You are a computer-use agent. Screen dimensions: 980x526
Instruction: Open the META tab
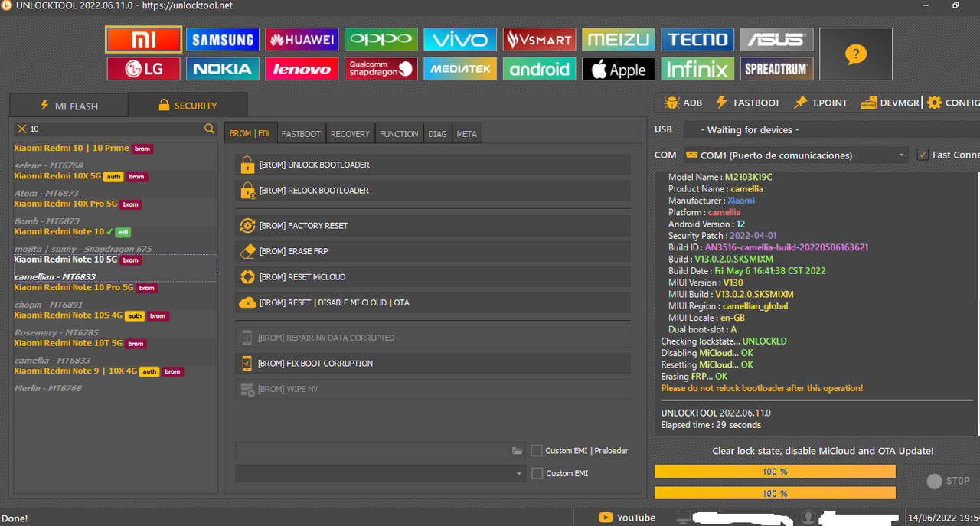[466, 133]
